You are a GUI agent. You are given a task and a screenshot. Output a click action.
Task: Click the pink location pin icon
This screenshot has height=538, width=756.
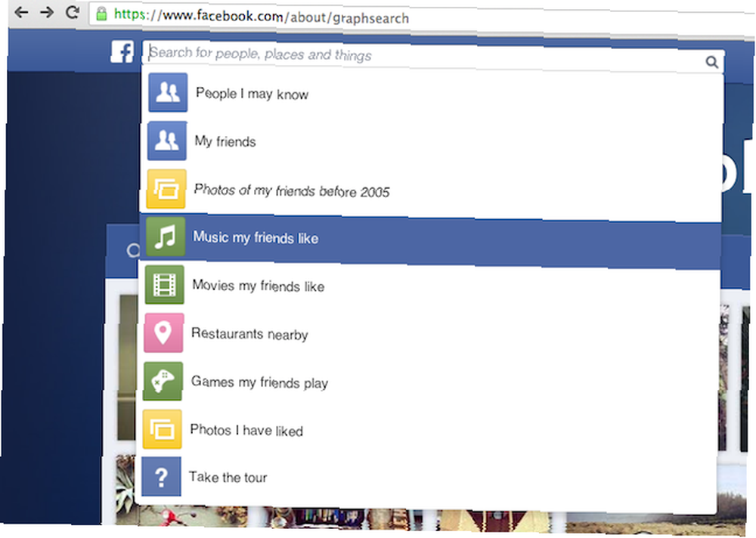tap(163, 332)
